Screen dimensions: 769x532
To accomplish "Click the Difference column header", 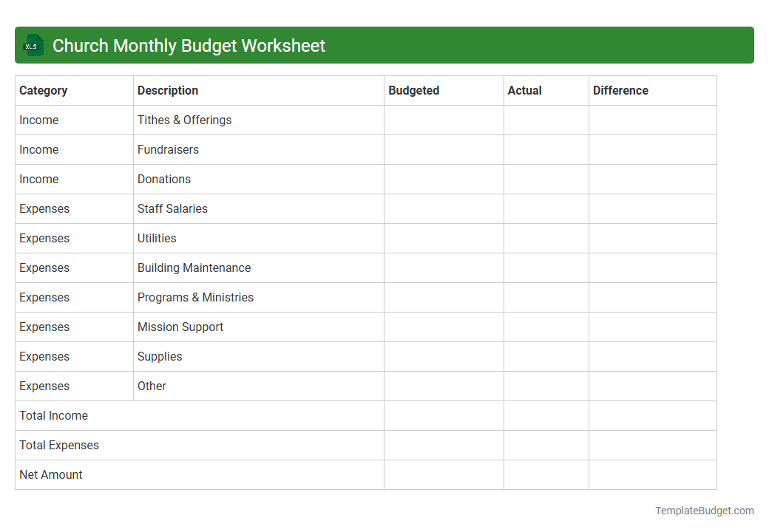I will (x=620, y=90).
